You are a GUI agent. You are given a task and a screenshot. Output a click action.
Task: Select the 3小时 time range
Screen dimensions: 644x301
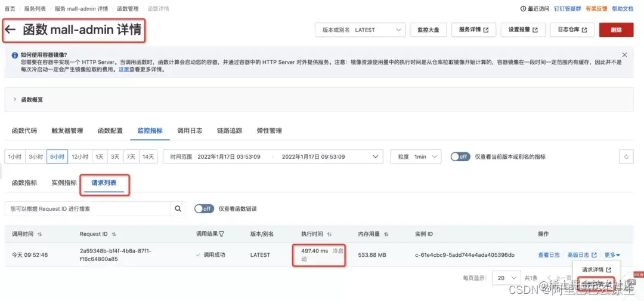click(36, 156)
